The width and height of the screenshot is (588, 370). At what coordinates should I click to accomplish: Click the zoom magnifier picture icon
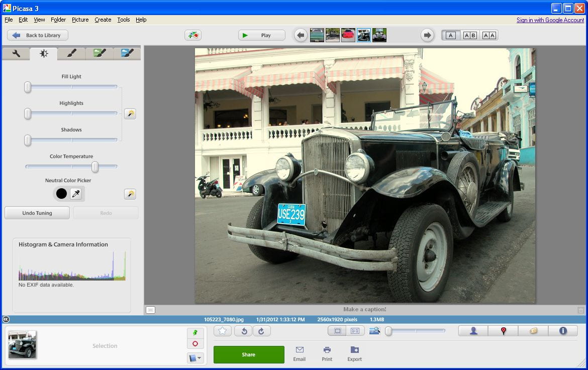[x=374, y=331]
